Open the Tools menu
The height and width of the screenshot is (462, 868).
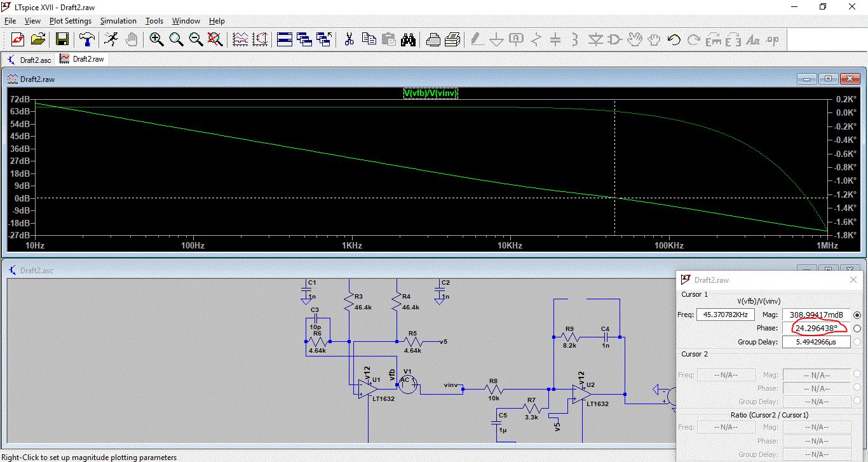pyautogui.click(x=154, y=21)
